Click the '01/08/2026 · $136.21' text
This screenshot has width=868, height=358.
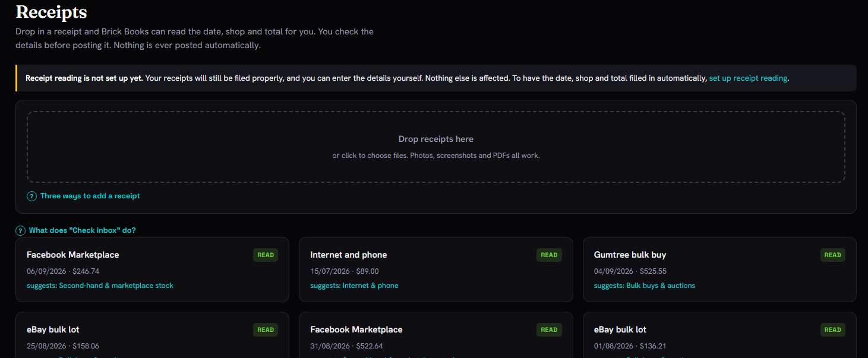[x=630, y=346]
